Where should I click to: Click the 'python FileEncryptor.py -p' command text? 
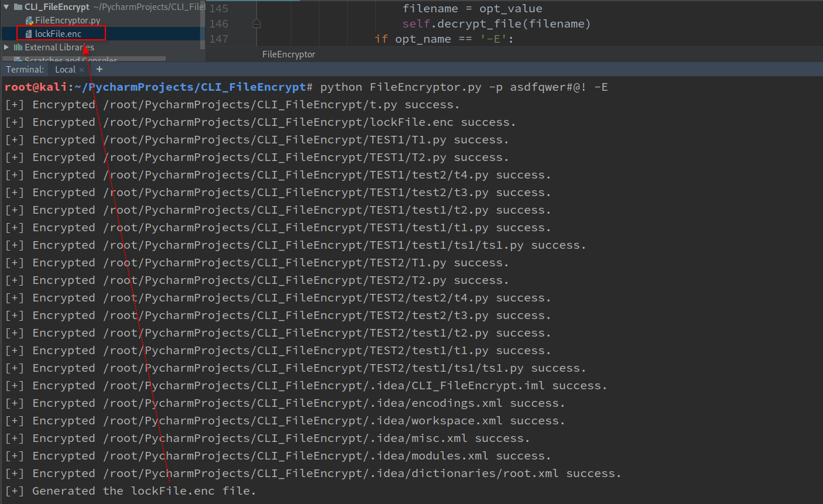tap(411, 87)
